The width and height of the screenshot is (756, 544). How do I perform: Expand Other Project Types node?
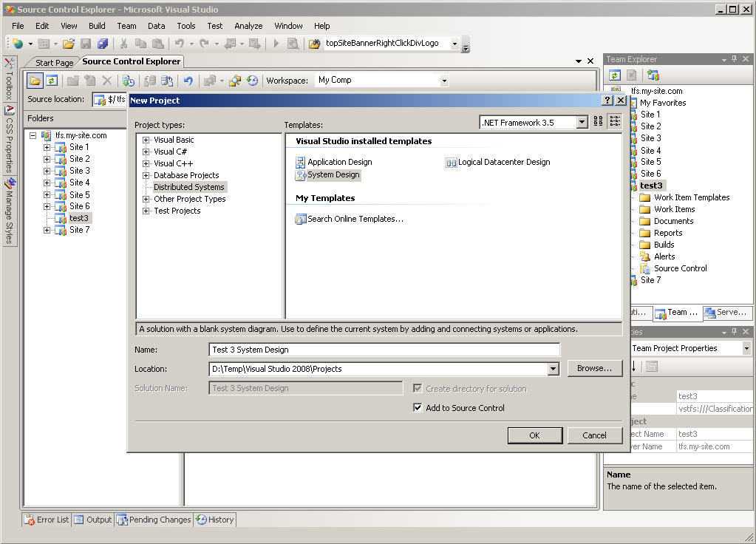146,199
